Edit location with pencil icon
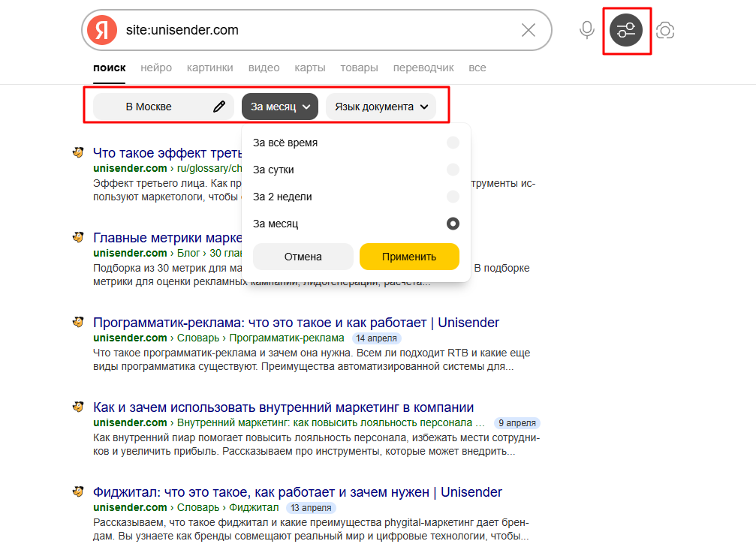The width and height of the screenshot is (756, 559). (x=219, y=107)
